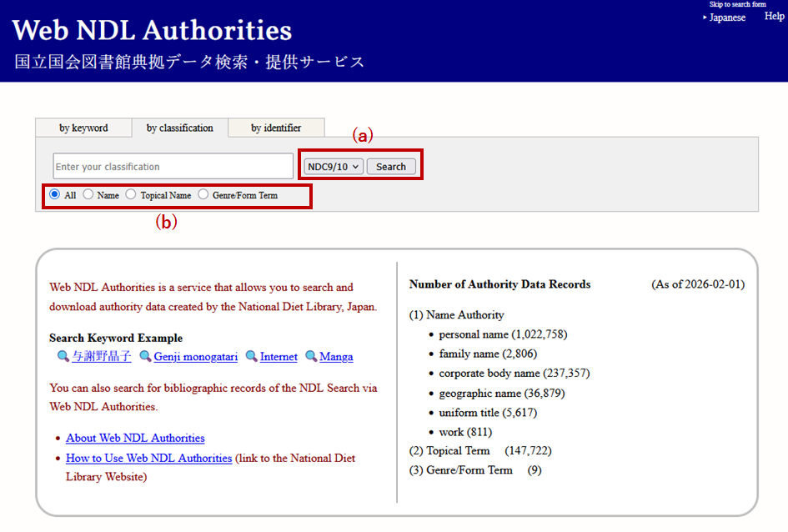Viewport: 788px width, 532px height.
Task: Pick the Genre/Form Term radio option
Action: (203, 195)
